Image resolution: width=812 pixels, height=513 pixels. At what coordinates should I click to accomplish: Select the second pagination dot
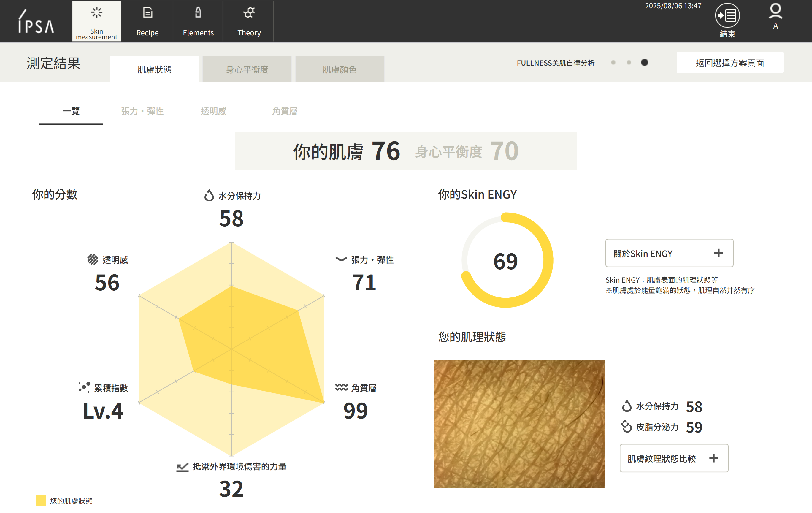coord(629,63)
